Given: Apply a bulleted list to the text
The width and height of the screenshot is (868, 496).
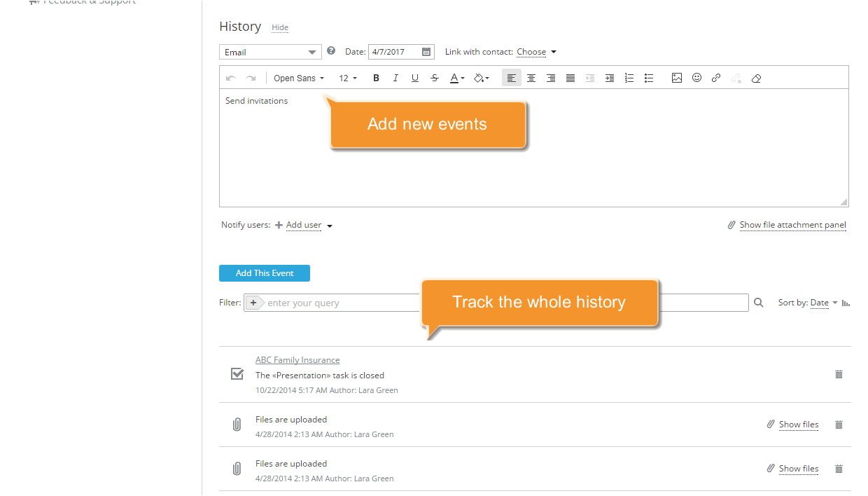Looking at the screenshot, I should click(649, 78).
